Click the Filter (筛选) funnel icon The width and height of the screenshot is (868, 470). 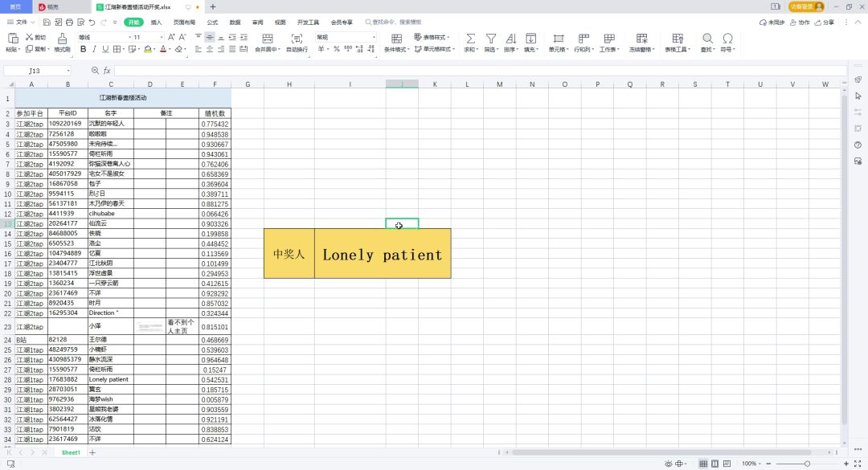[x=489, y=39]
